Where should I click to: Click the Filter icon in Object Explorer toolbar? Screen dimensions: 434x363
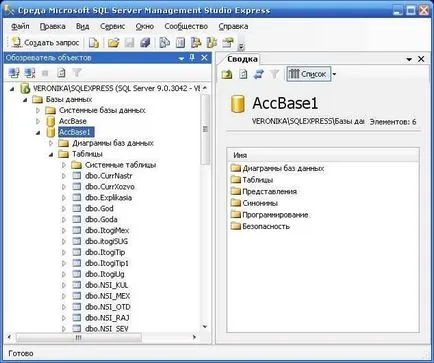click(77, 73)
